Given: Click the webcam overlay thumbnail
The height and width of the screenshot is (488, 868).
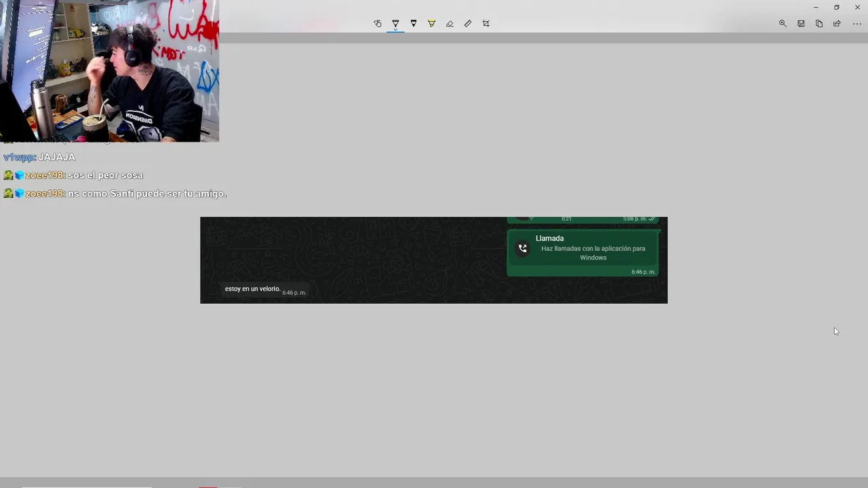Looking at the screenshot, I should (x=109, y=70).
